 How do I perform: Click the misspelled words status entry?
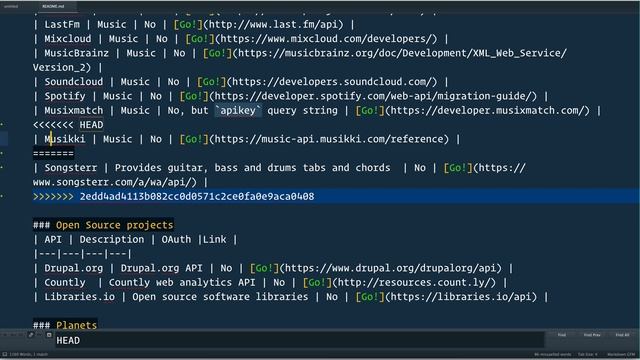tap(552, 354)
